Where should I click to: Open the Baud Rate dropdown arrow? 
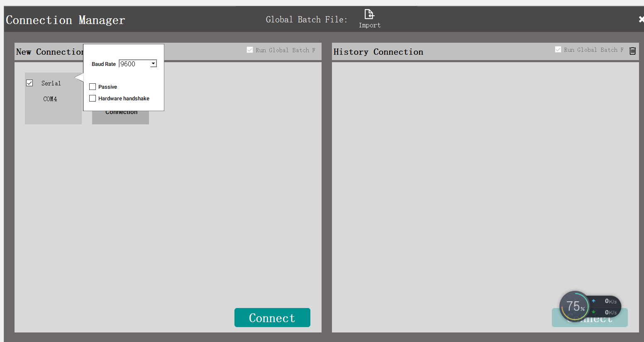point(153,63)
